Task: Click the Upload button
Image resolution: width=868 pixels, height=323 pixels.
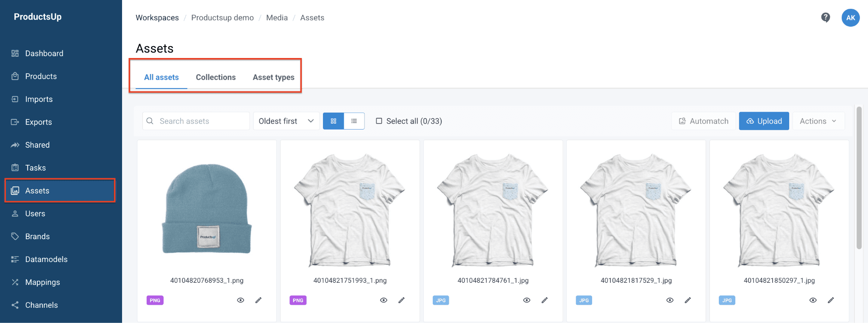Action: 764,121
